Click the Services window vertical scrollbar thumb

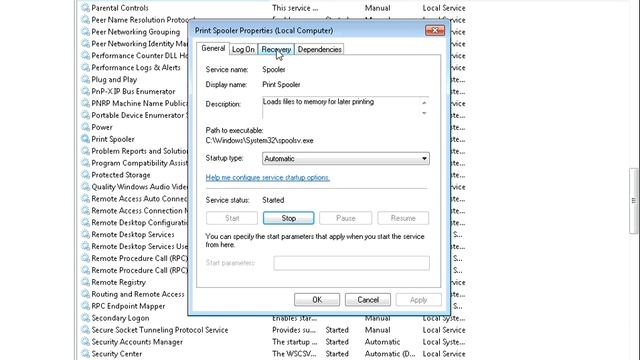click(x=634, y=200)
